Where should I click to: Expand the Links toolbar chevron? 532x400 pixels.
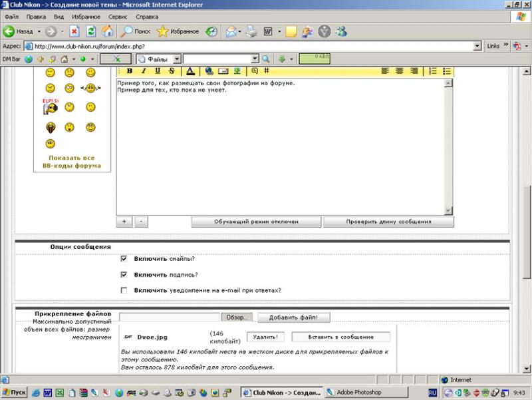(x=506, y=45)
